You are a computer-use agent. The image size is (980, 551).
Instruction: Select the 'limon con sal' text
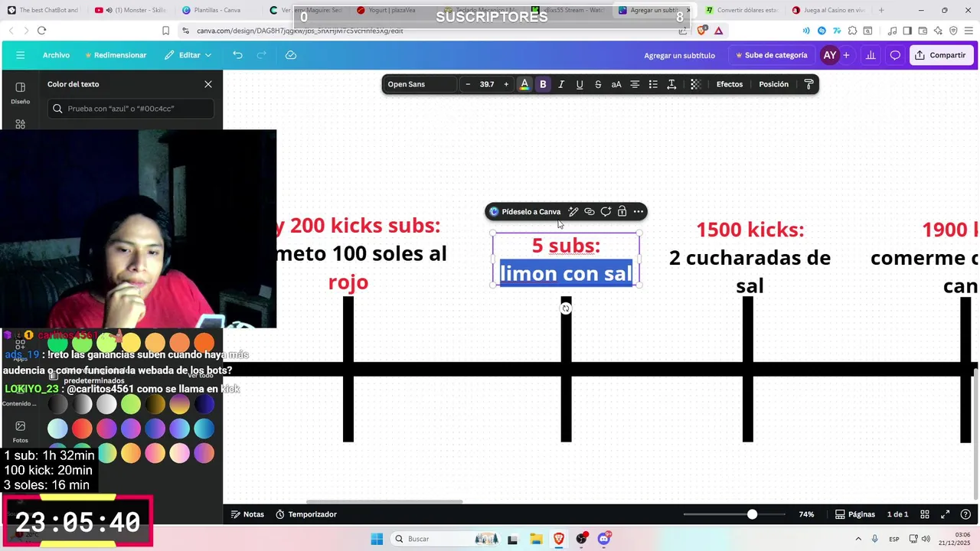[566, 274]
